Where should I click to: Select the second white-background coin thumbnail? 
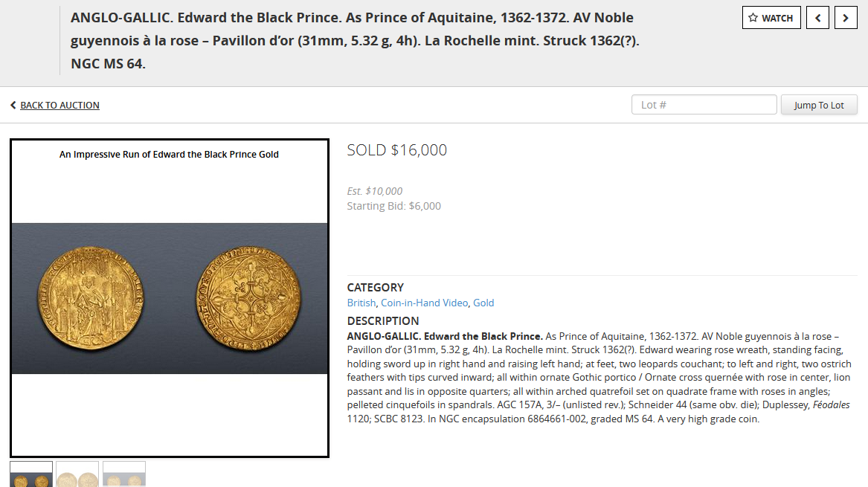(77, 474)
